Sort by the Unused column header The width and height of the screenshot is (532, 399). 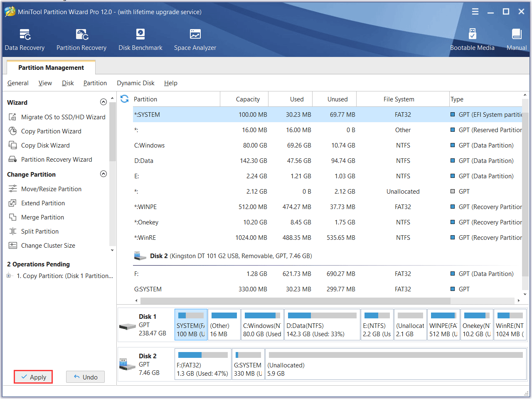[335, 99]
